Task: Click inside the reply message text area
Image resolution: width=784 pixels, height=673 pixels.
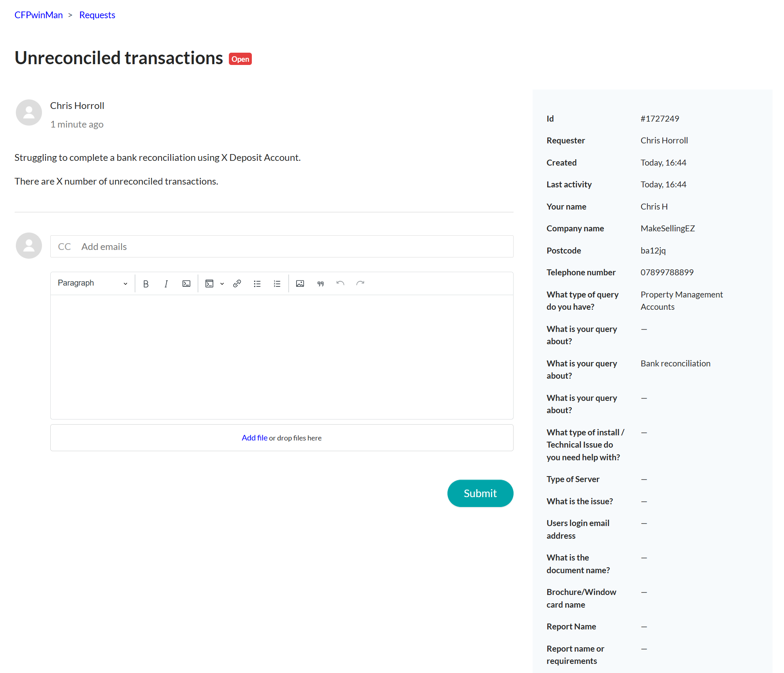Action: pos(282,357)
